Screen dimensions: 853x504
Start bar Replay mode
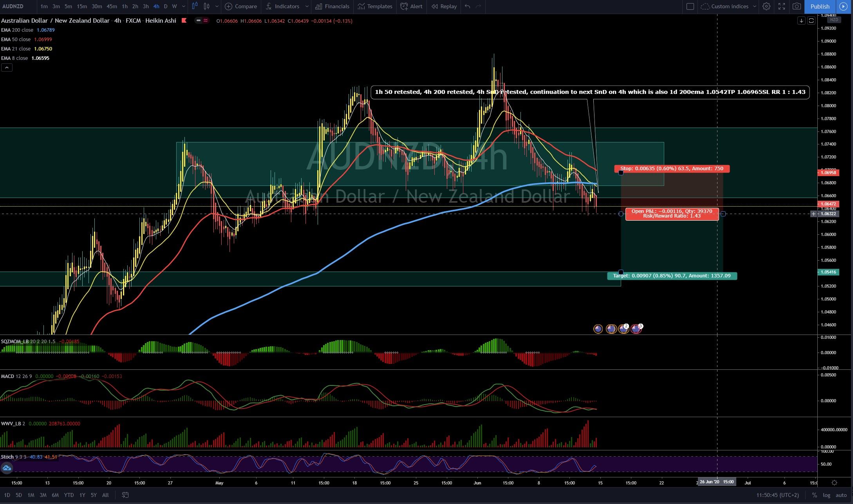(444, 6)
